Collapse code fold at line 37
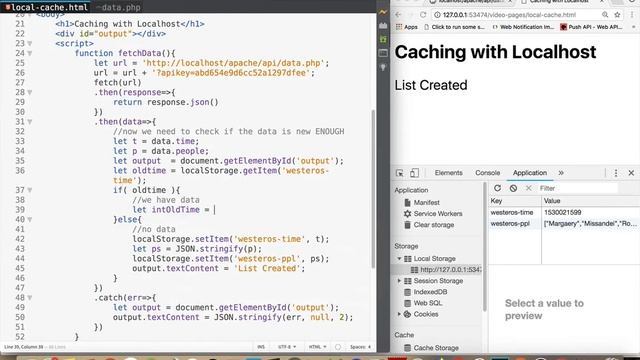Image resolution: width=640 pixels, height=360 pixels. click(x=30, y=190)
